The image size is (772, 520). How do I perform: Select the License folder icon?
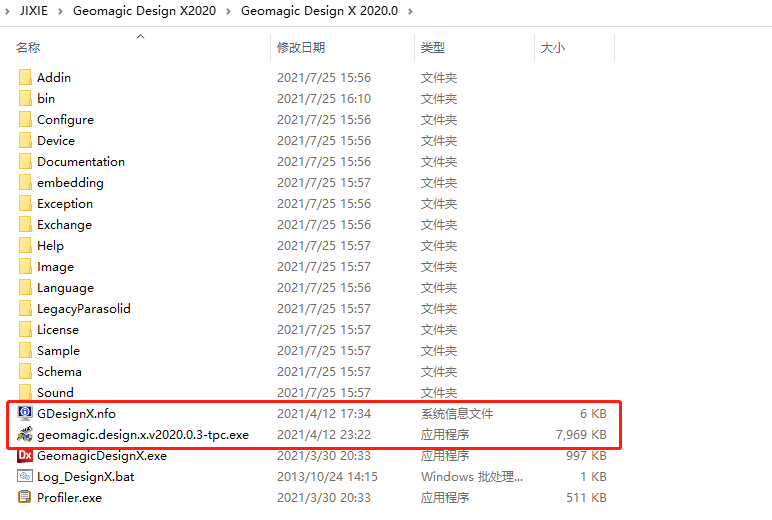point(25,329)
